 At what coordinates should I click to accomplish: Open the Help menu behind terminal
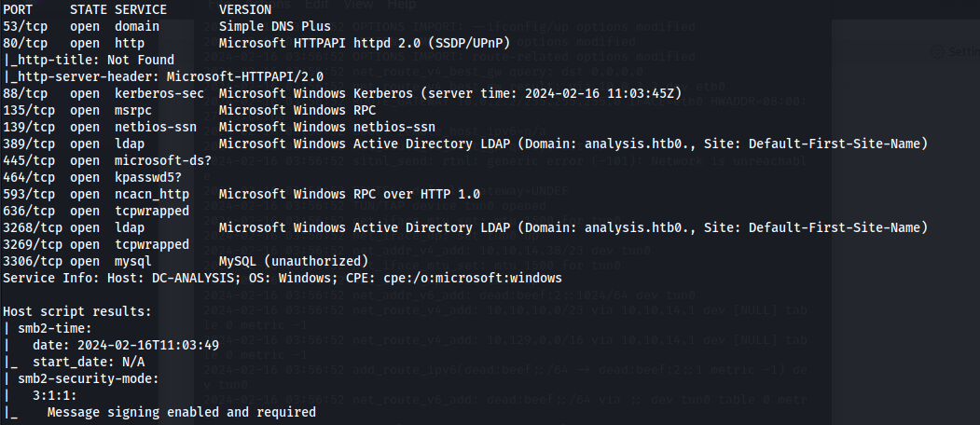401,5
